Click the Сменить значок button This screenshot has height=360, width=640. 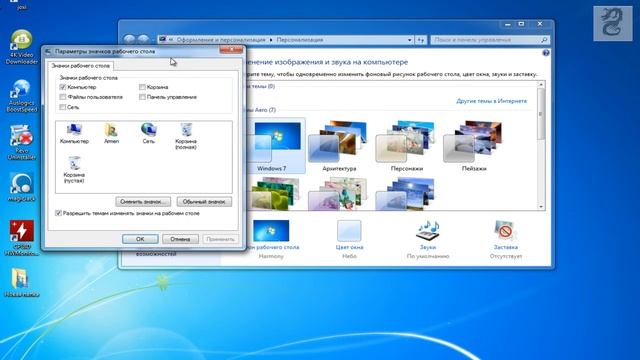coord(143,202)
